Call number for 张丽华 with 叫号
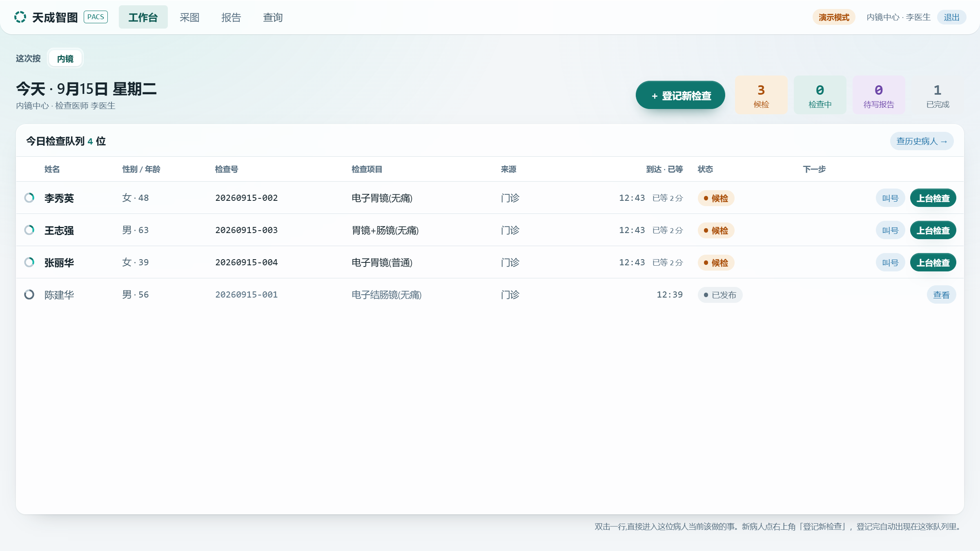980x551 pixels. (890, 262)
